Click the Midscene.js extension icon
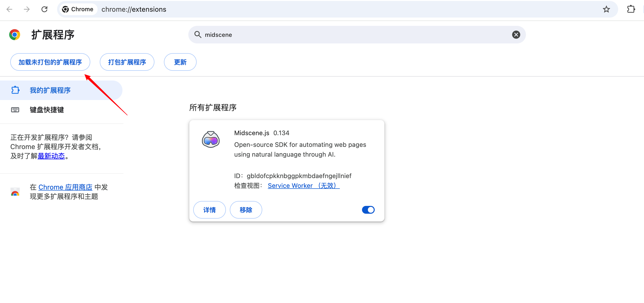This screenshot has width=644, height=303. (x=211, y=140)
